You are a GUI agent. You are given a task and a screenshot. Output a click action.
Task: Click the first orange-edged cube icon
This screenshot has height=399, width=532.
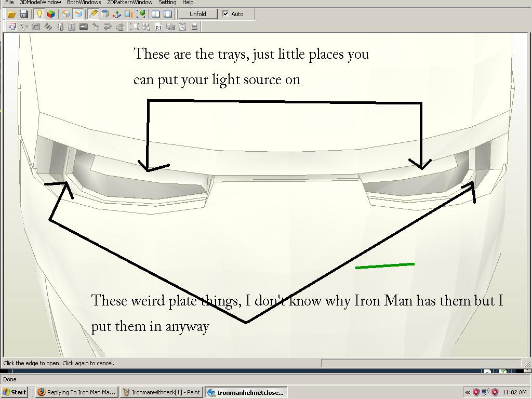[x=66, y=14]
